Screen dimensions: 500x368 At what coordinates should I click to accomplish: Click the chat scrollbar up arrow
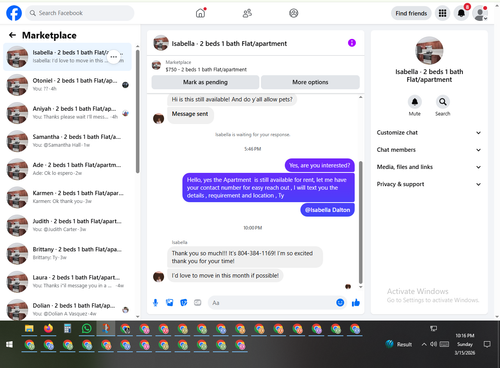coord(360,97)
